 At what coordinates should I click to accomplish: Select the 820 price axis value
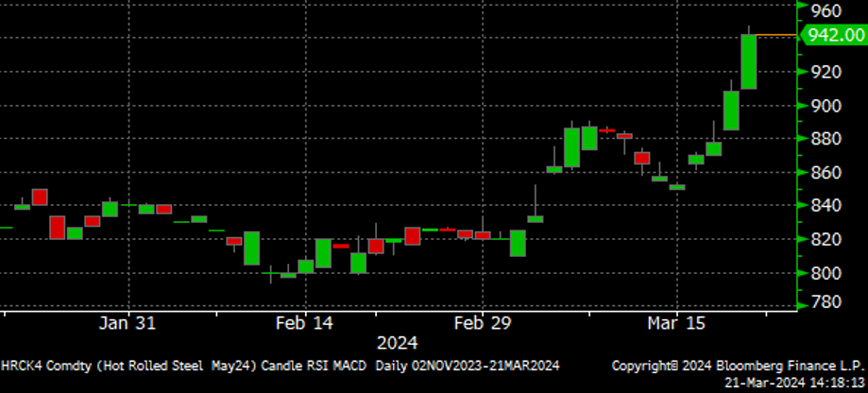tap(825, 240)
